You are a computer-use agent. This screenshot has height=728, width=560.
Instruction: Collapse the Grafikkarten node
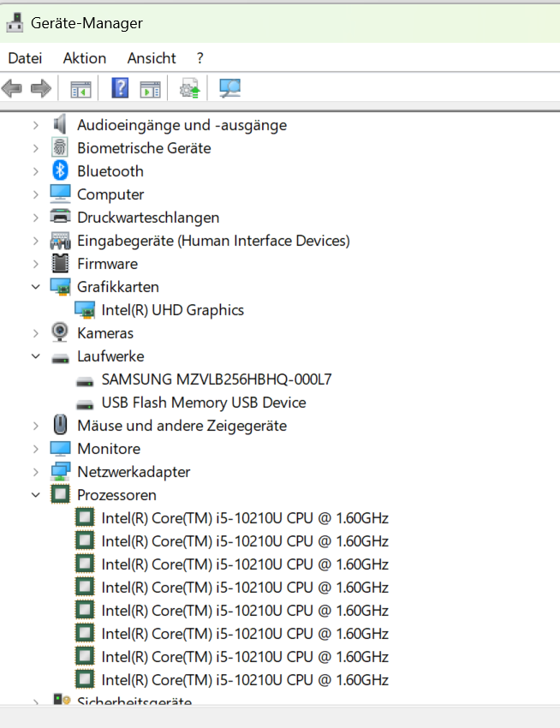click(x=36, y=287)
